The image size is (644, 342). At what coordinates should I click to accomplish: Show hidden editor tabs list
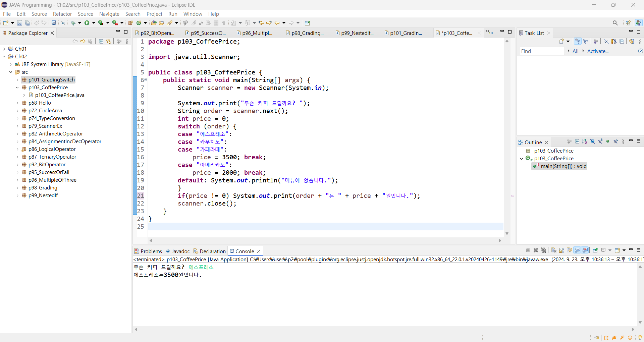[x=490, y=33]
